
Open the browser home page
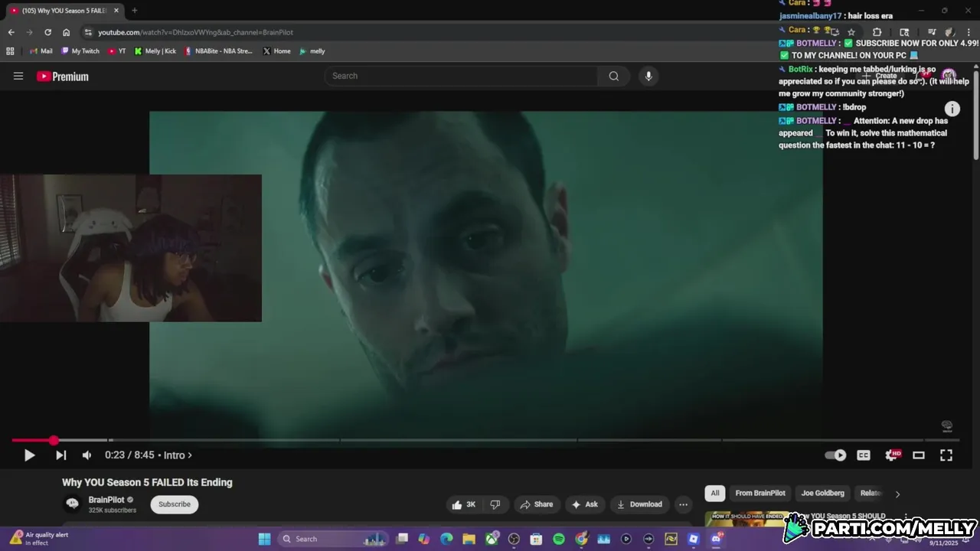coord(66,32)
